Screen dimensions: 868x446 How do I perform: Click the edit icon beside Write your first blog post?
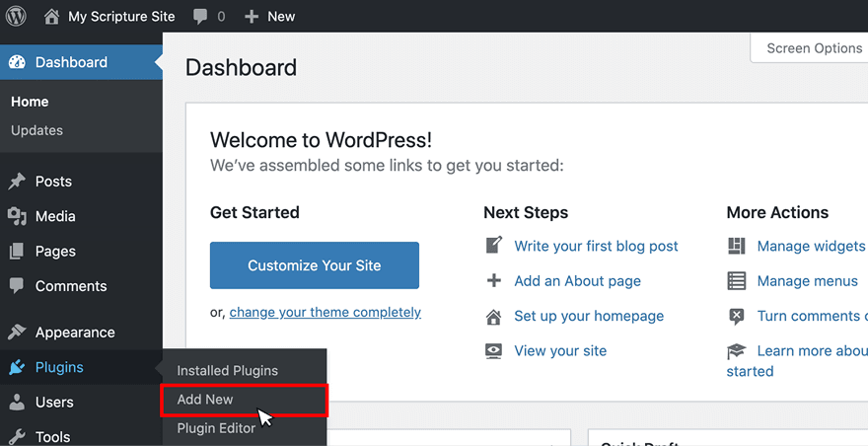(x=494, y=245)
